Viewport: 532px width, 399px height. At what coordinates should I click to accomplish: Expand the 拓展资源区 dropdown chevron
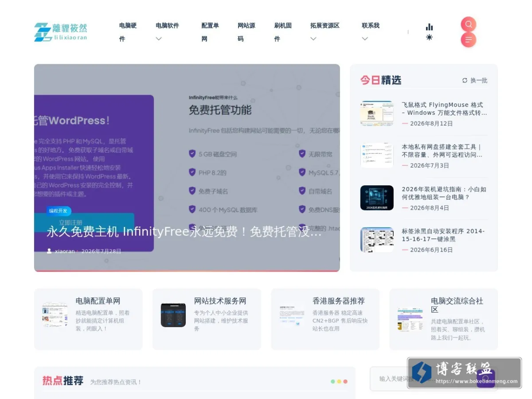click(x=313, y=39)
